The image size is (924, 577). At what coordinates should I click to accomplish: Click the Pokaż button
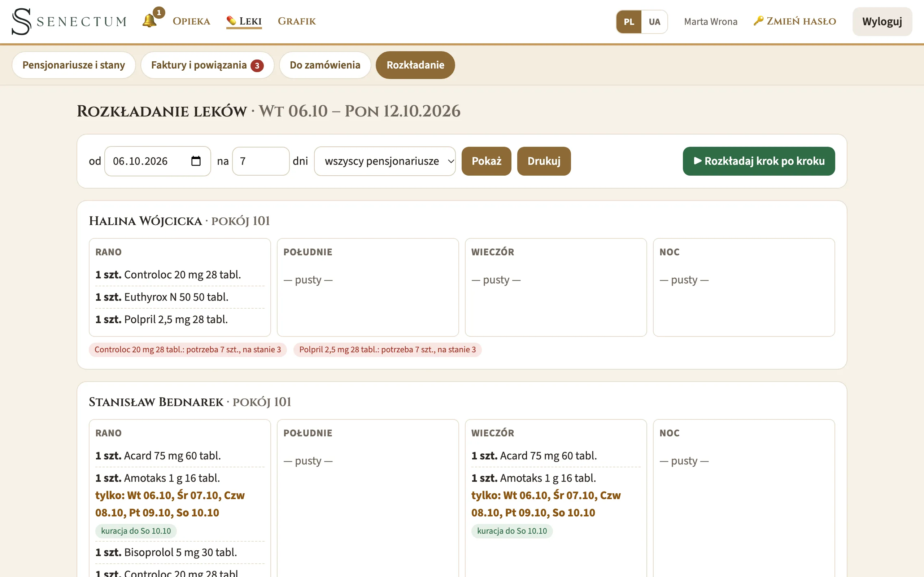click(487, 161)
